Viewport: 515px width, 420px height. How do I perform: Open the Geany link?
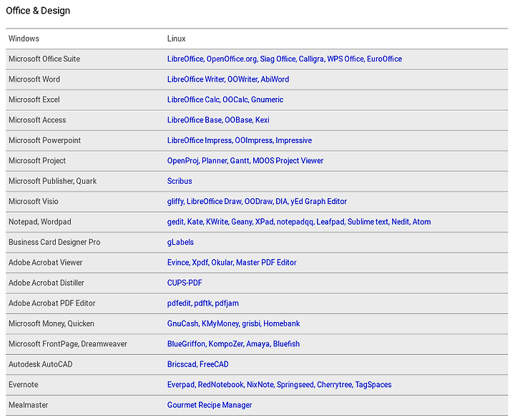tap(242, 222)
